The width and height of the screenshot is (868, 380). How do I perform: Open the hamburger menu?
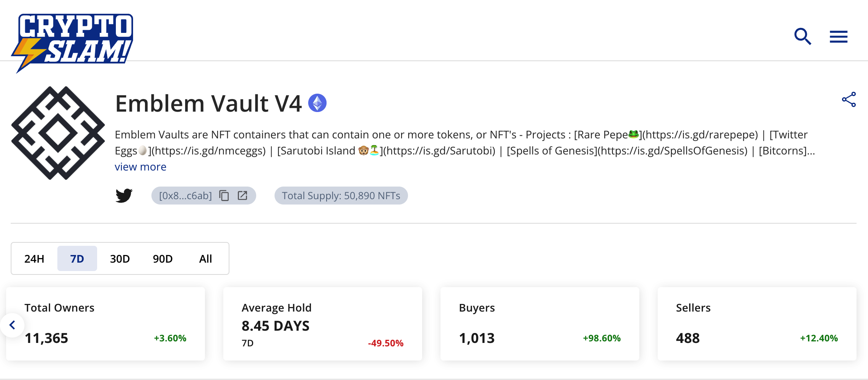(x=838, y=37)
